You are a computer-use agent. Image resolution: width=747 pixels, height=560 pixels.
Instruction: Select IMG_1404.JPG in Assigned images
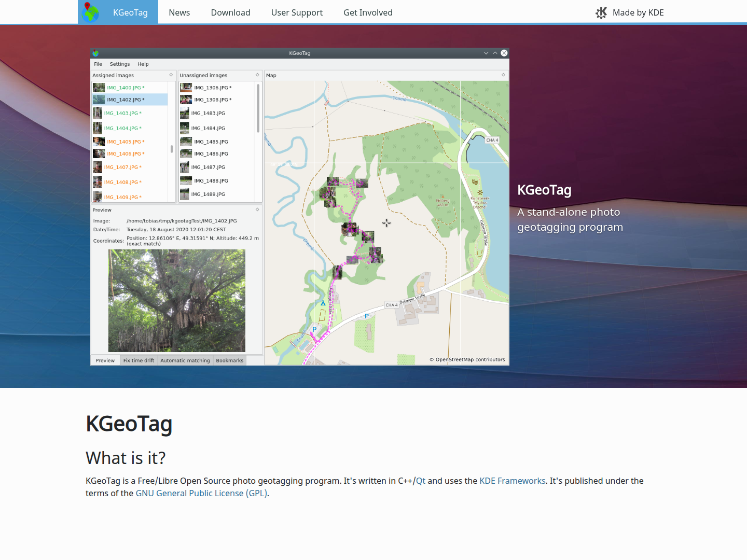click(x=122, y=128)
